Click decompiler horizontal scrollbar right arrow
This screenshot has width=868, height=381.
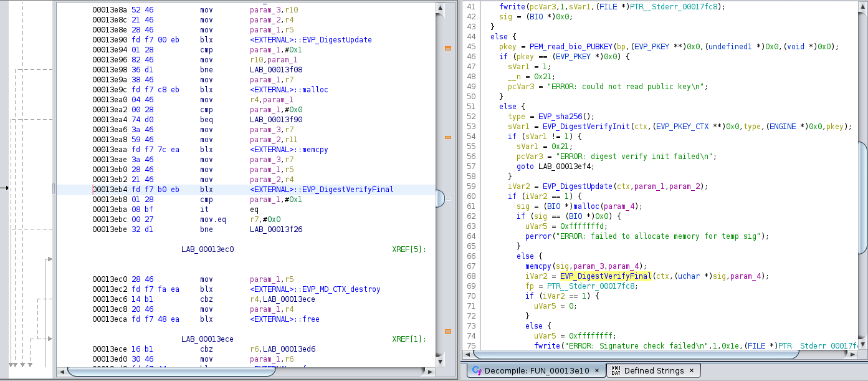(x=854, y=354)
